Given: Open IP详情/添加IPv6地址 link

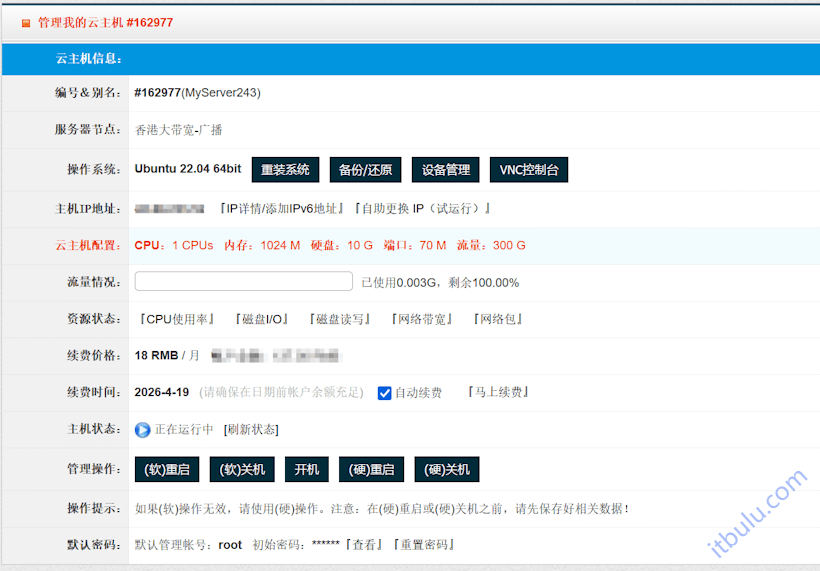Looking at the screenshot, I should coord(281,209).
